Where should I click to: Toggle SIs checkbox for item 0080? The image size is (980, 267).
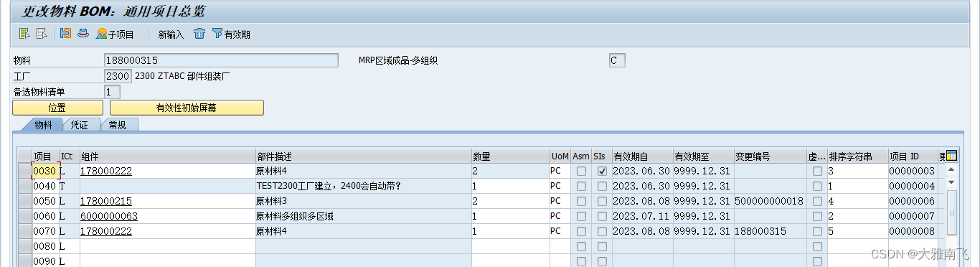[x=602, y=247]
